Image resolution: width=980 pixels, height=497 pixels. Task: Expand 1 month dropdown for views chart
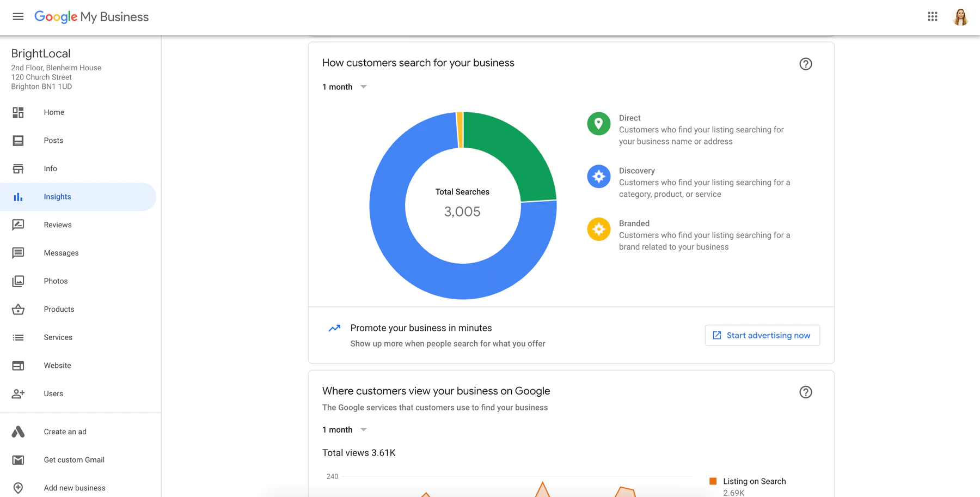(345, 429)
